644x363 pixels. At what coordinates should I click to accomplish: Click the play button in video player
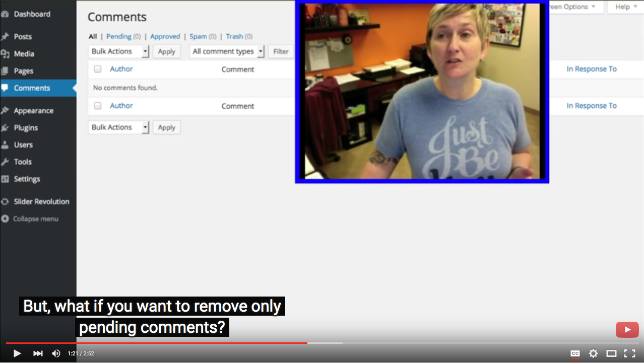[x=17, y=353]
